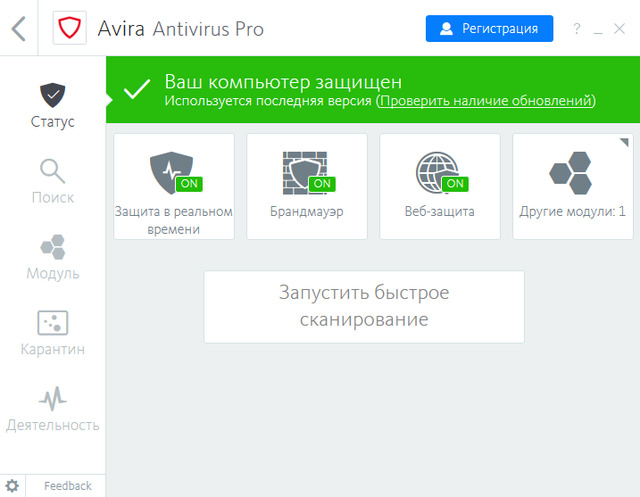
Task: Click the Avira red shield logo
Action: tap(69, 28)
